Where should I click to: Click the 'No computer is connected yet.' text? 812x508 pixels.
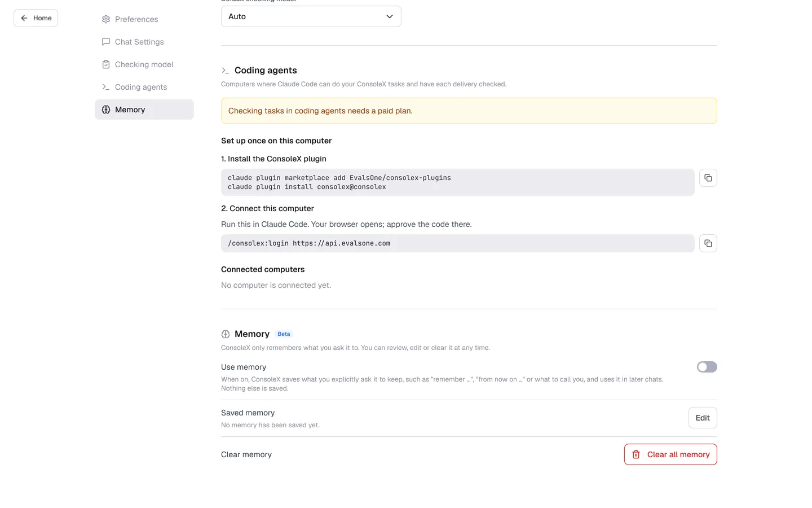(276, 285)
